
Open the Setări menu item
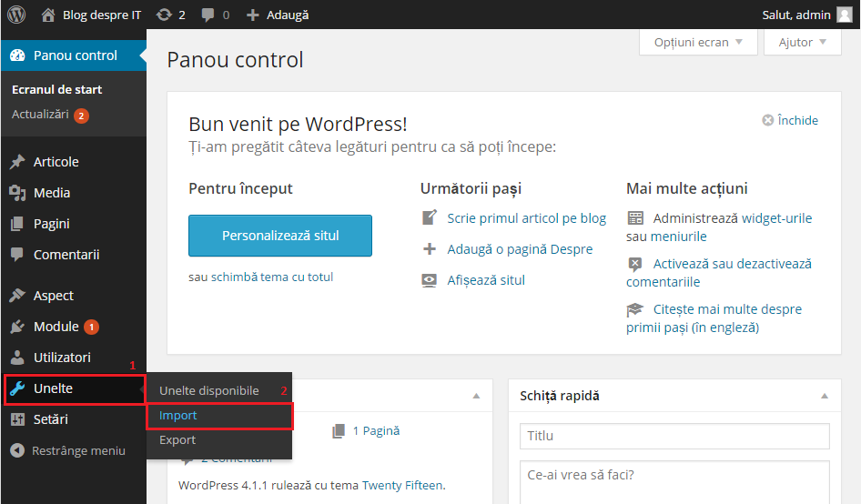(73, 419)
